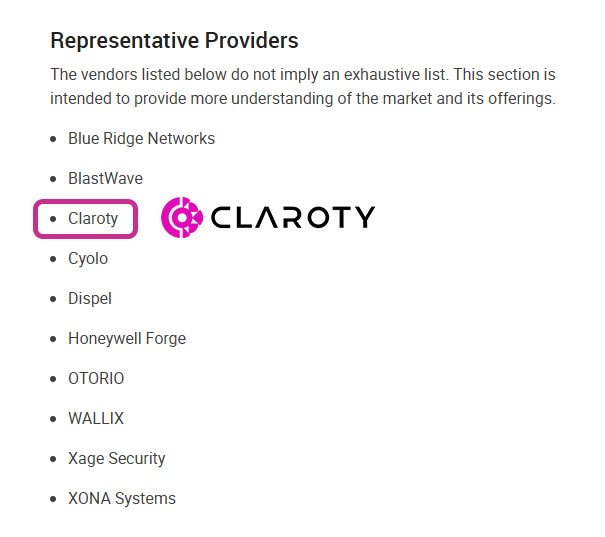The width and height of the screenshot is (605, 537).
Task: Click the bullet beside WALLIX
Action: coord(54,419)
